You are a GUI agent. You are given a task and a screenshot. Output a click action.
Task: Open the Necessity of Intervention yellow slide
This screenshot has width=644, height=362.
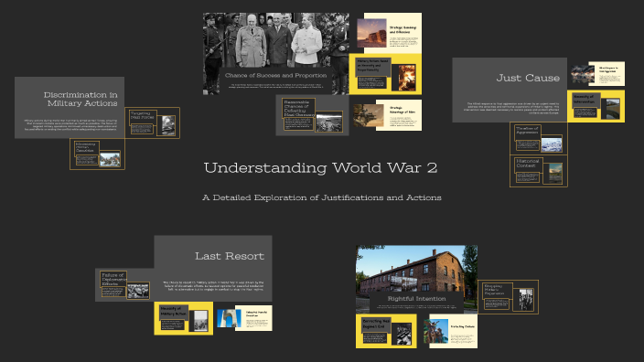(x=596, y=106)
